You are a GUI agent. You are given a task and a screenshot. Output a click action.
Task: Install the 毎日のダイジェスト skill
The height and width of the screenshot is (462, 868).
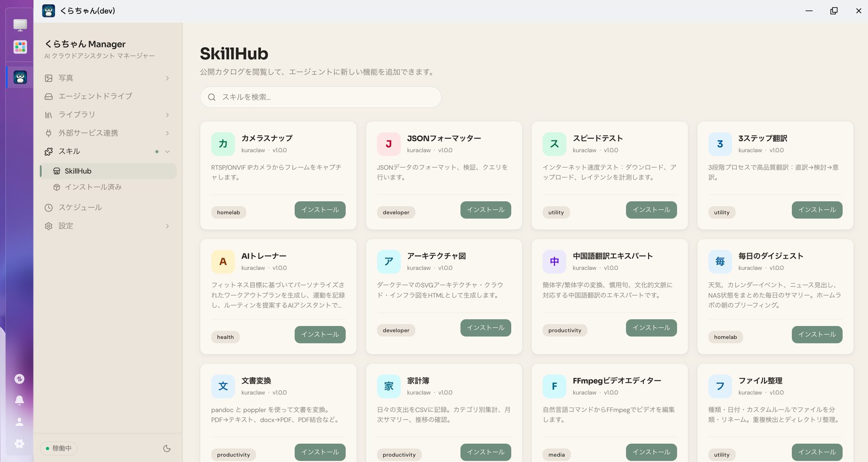pyautogui.click(x=817, y=335)
